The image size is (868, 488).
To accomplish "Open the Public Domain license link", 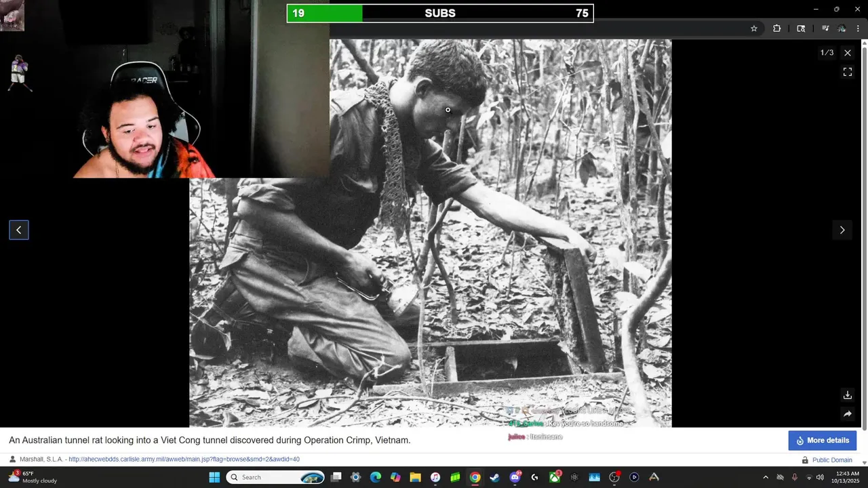I will 832,460.
